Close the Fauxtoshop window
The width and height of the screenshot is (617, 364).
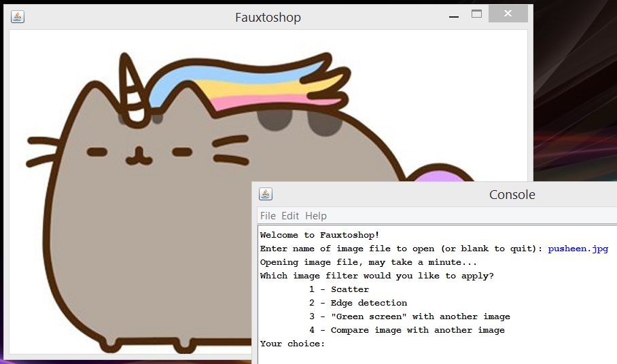click(x=508, y=14)
